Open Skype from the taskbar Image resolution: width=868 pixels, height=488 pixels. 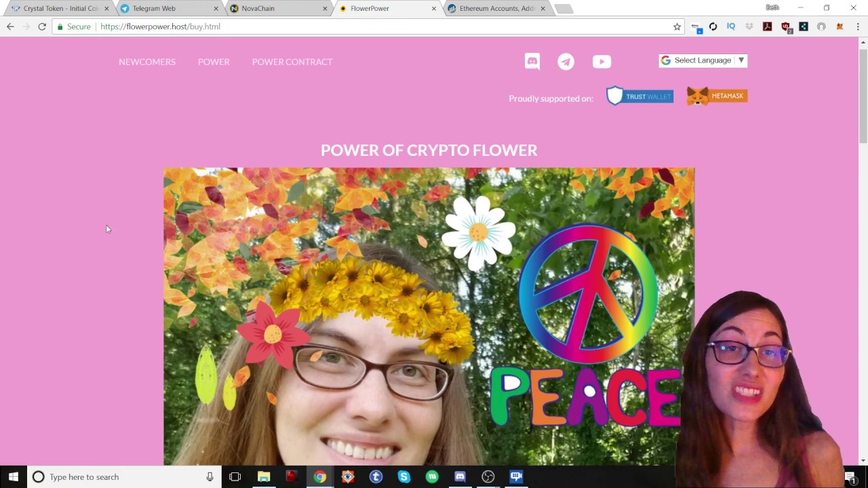404,477
